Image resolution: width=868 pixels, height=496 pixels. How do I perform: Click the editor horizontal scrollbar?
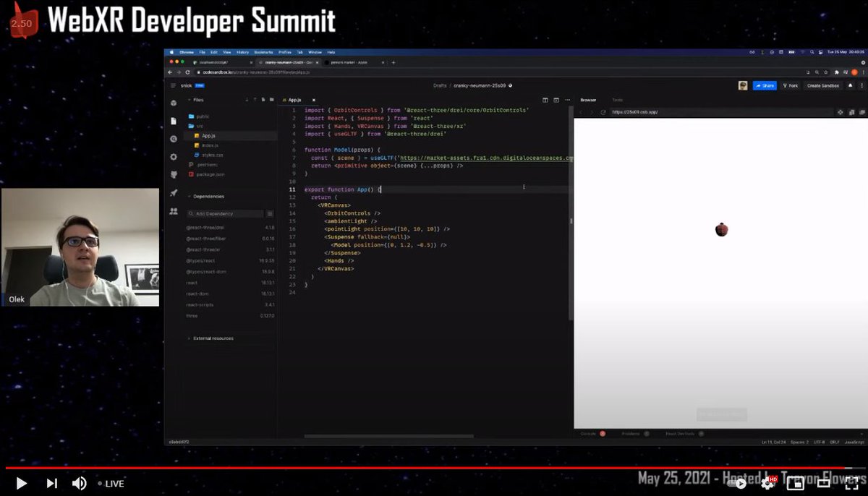click(x=389, y=436)
